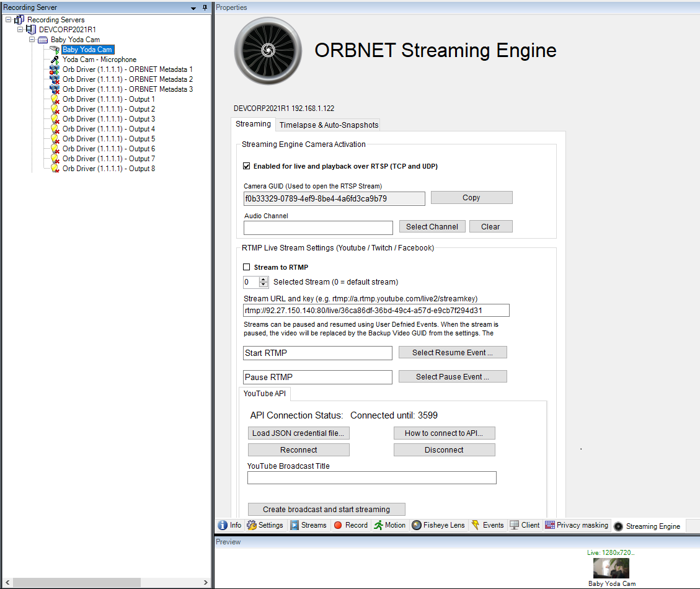700x589 pixels.
Task: Click the Reconnect button
Action: pyautogui.click(x=298, y=449)
